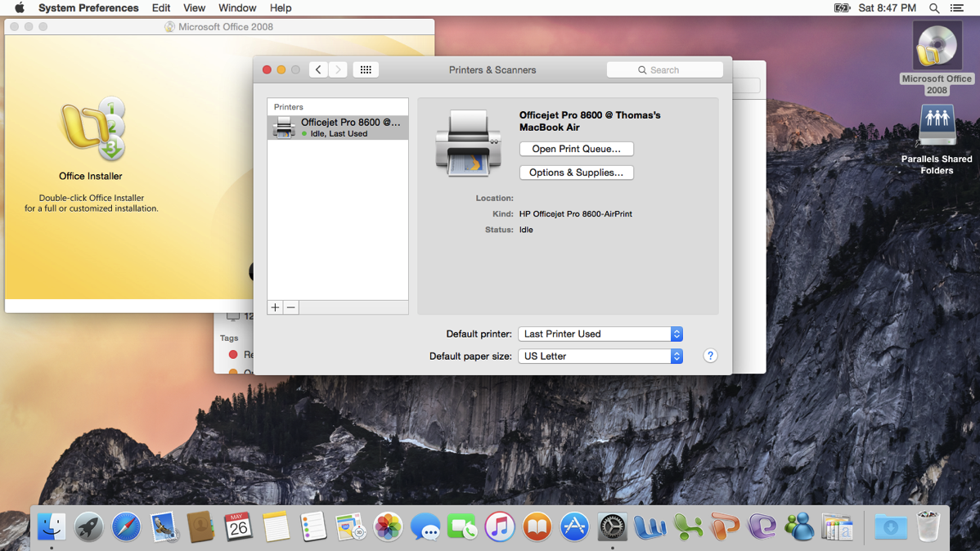Open iBooks in the Dock
Image resolution: width=980 pixels, height=551 pixels.
(x=537, y=526)
